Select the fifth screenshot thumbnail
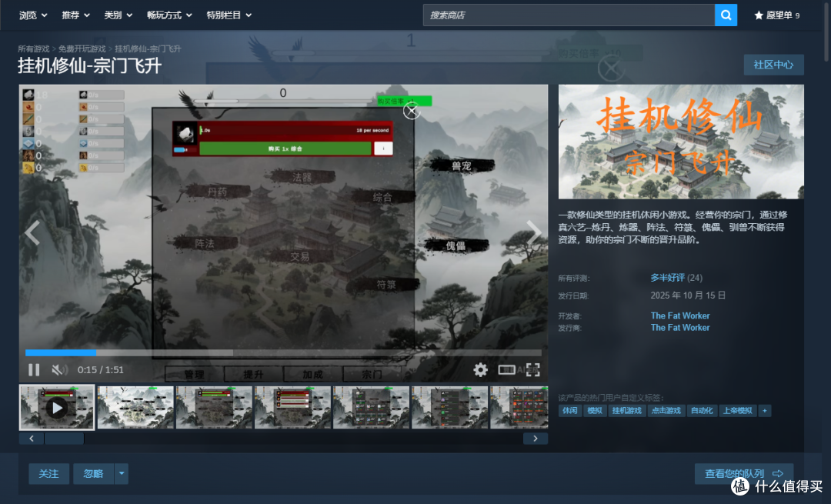The height and width of the screenshot is (504, 831). tap(371, 407)
